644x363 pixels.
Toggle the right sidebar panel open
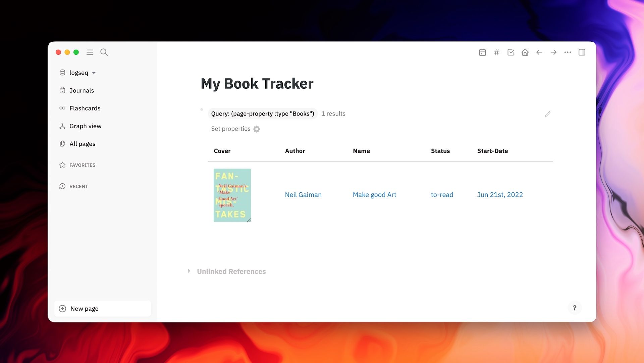(x=582, y=52)
